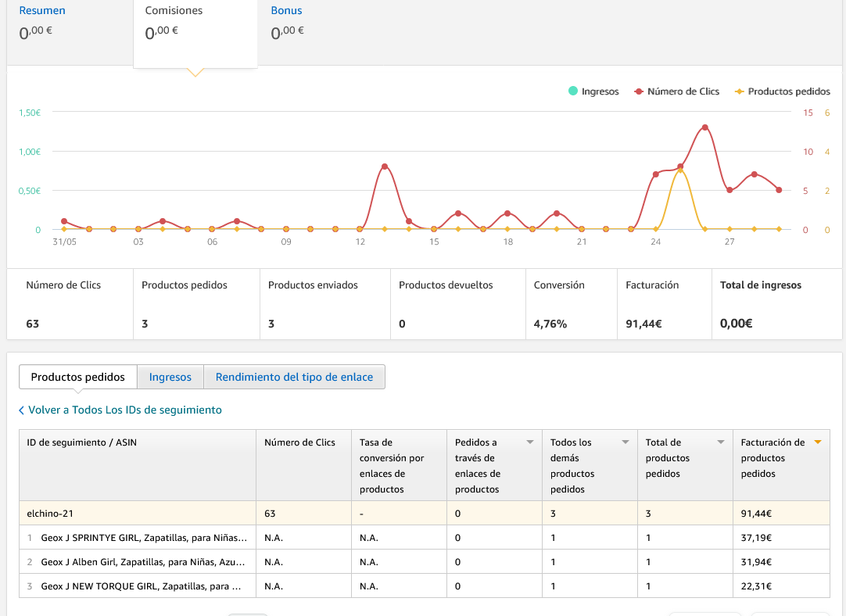Click the back chevron before Volver a Todos
Viewport: 846px width, 616px height.
[22, 410]
